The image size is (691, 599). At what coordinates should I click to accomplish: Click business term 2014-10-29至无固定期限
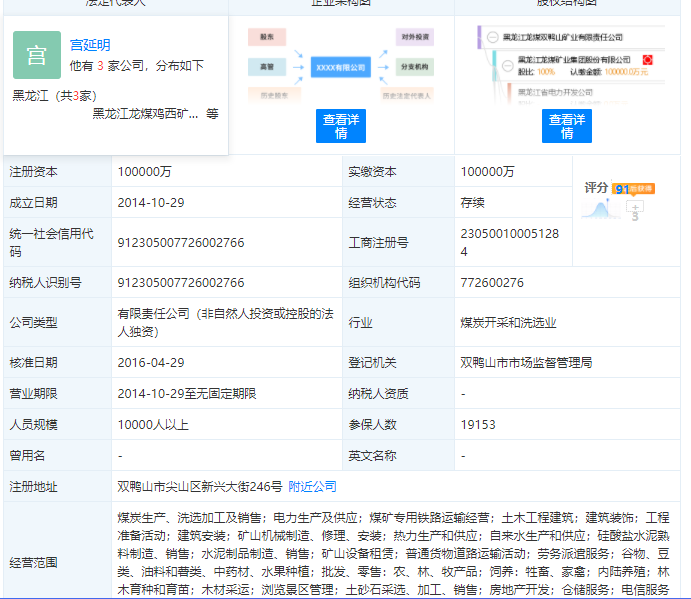point(187,394)
